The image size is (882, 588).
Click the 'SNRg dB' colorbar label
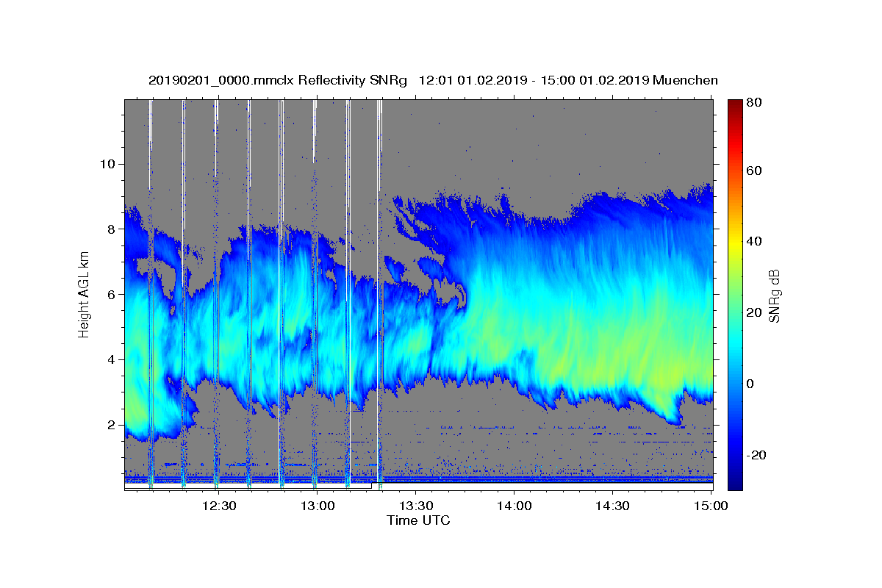774,295
